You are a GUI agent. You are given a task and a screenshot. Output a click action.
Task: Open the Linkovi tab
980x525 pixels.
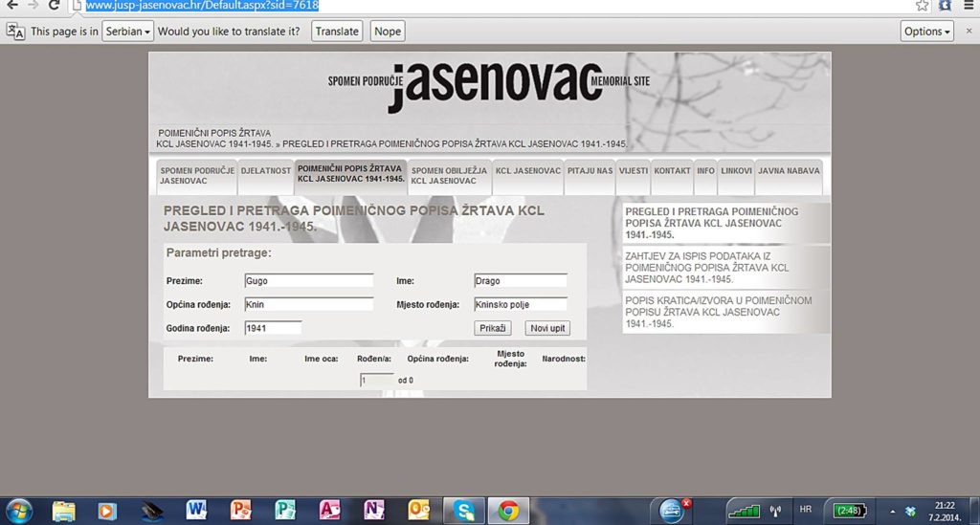(736, 176)
